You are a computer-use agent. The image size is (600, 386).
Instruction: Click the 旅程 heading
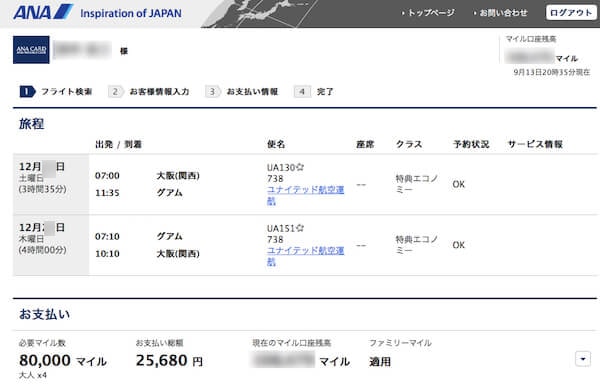click(x=31, y=124)
